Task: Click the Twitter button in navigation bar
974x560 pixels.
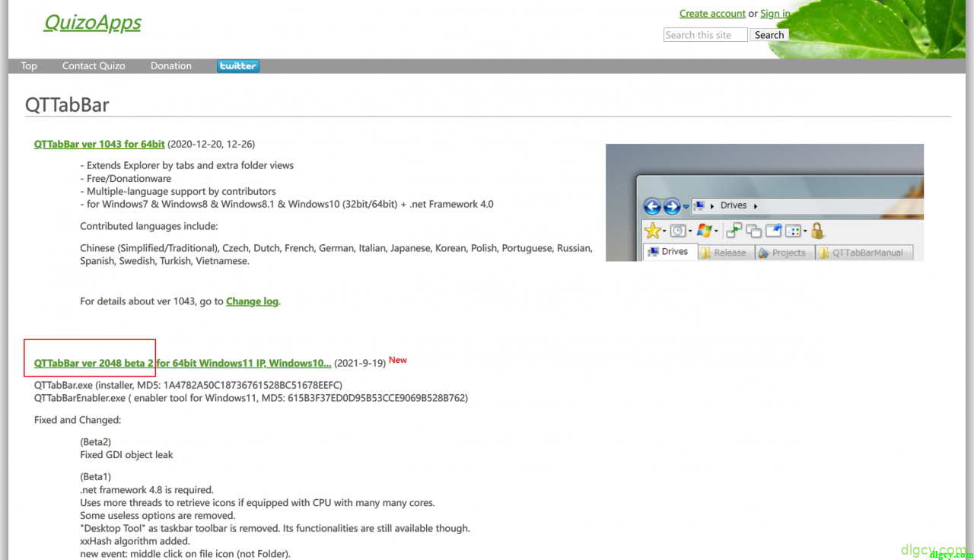Action: (238, 66)
